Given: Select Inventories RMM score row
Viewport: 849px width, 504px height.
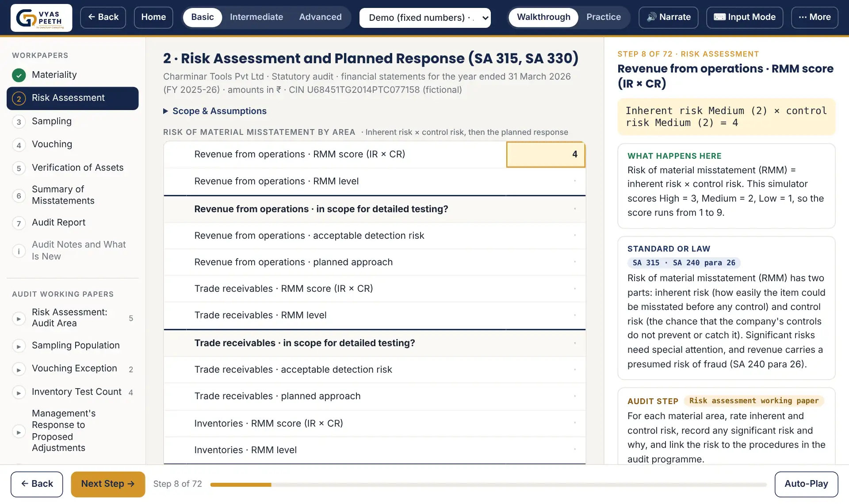Looking at the screenshot, I should tap(375, 424).
